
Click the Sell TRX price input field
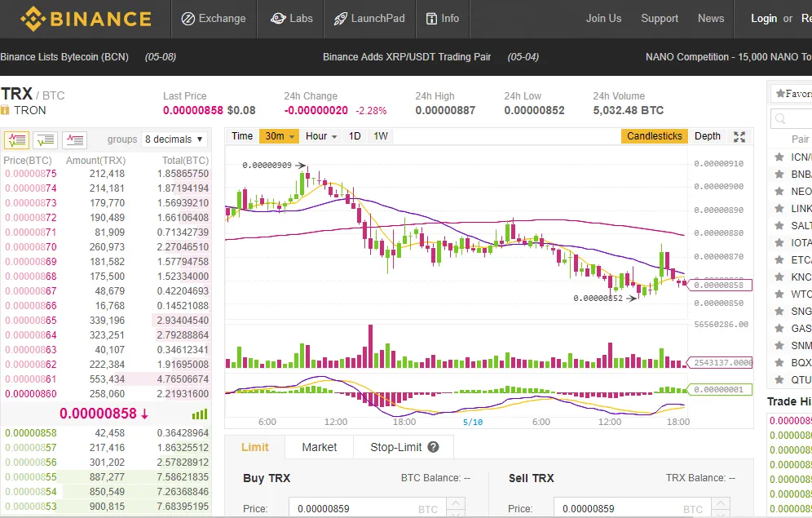(631, 508)
